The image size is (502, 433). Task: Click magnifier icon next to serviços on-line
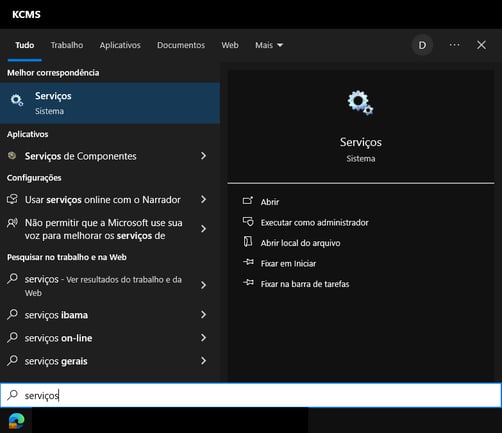click(12, 337)
